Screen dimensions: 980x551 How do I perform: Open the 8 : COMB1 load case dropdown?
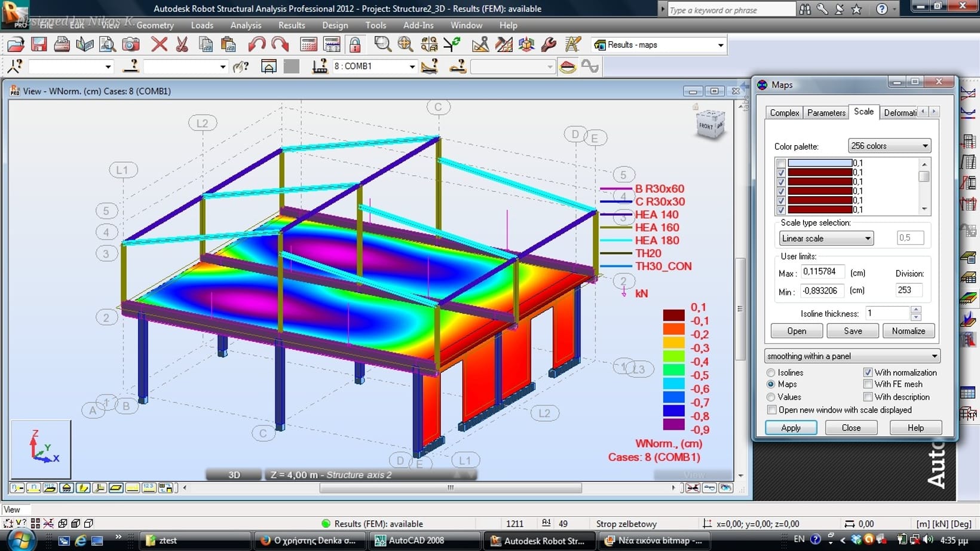(412, 67)
